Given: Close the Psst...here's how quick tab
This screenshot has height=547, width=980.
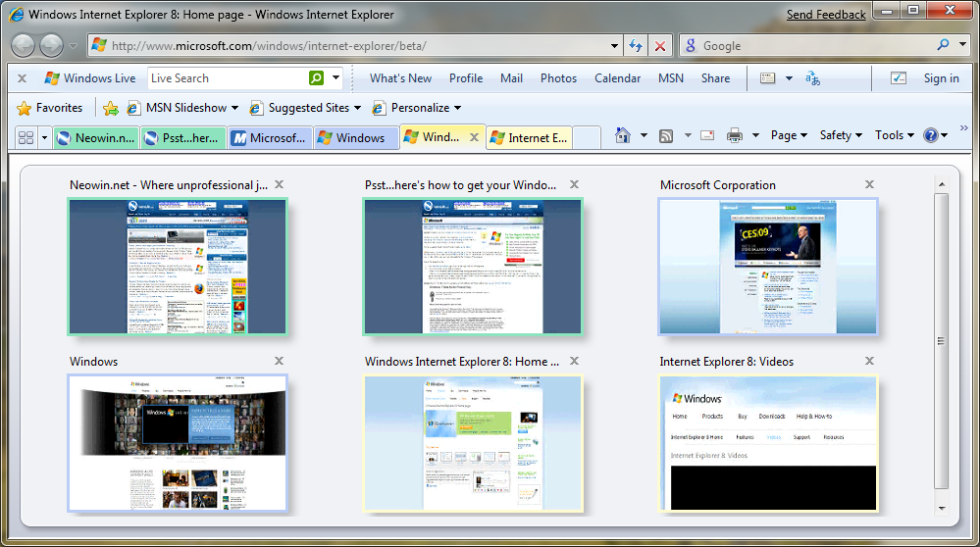Looking at the screenshot, I should pos(575,184).
